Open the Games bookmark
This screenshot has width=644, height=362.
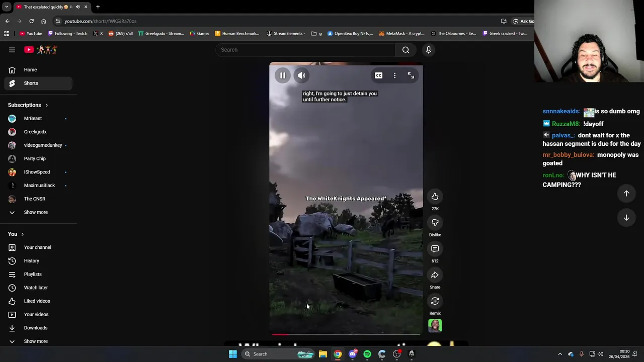(200, 34)
